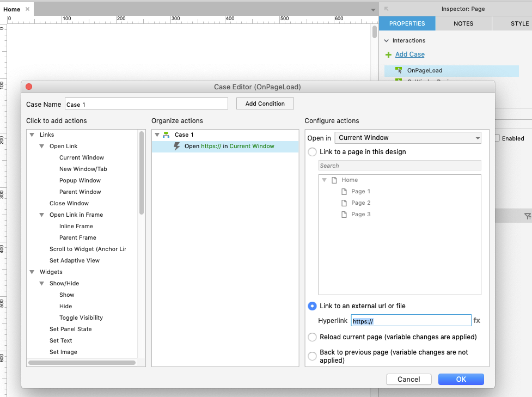
Task: Select Reload current page radio option
Action: pyautogui.click(x=312, y=337)
